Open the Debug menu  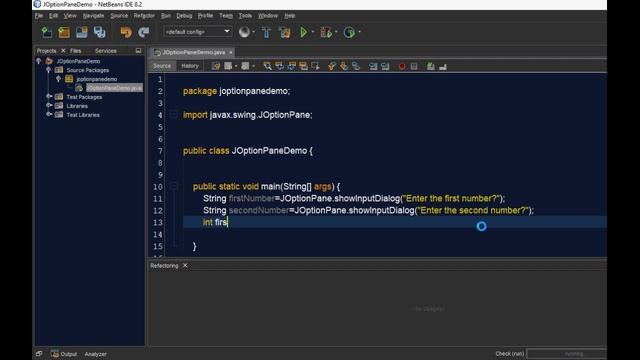click(x=184, y=16)
